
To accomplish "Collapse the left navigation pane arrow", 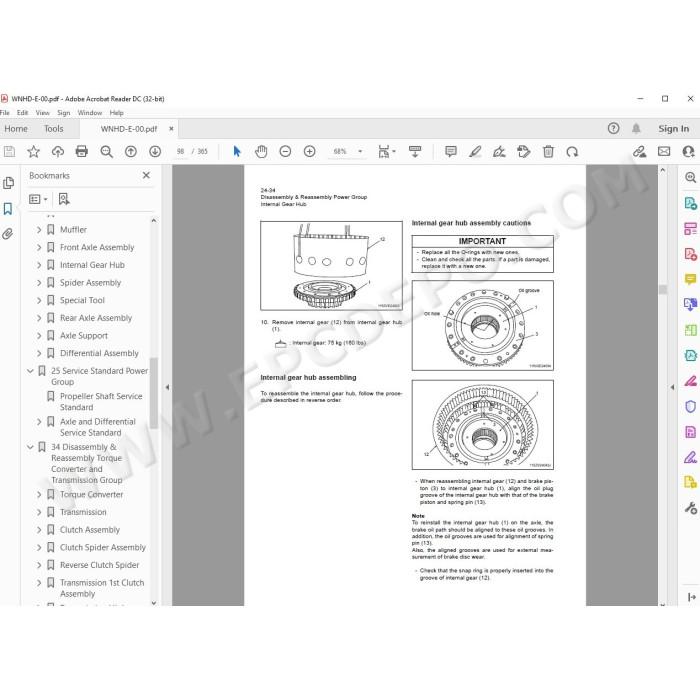I will coord(167,387).
